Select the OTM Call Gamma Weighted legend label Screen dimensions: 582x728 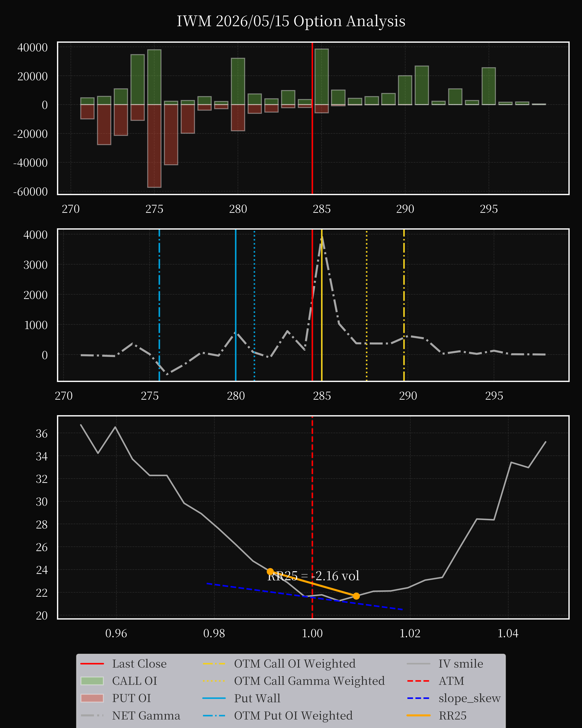point(309,681)
